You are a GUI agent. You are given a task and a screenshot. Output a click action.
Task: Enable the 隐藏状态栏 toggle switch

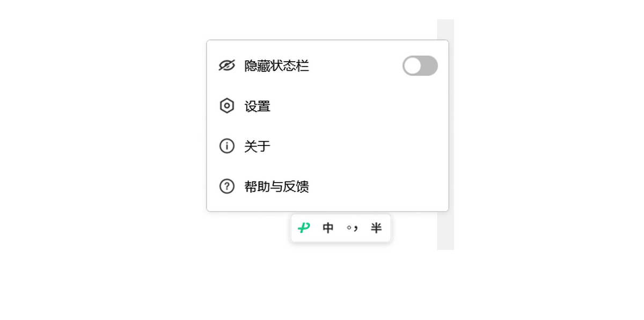[420, 66]
